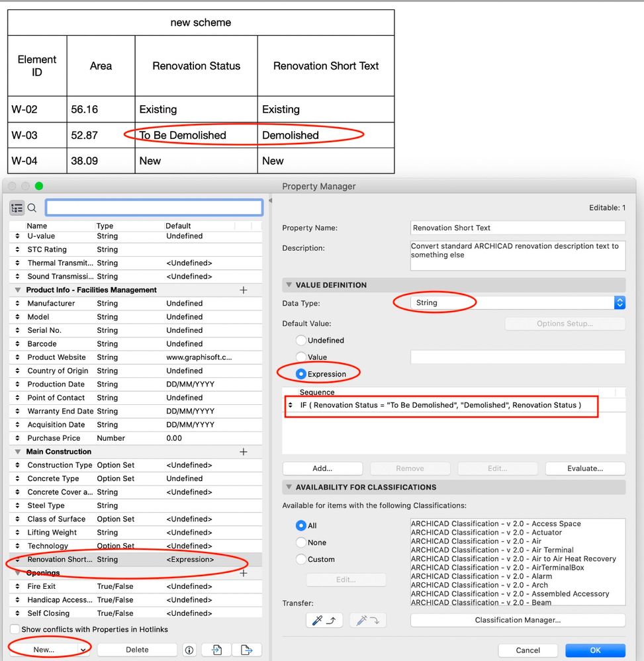Click the To Be Demolished cell in schedule

point(196,136)
